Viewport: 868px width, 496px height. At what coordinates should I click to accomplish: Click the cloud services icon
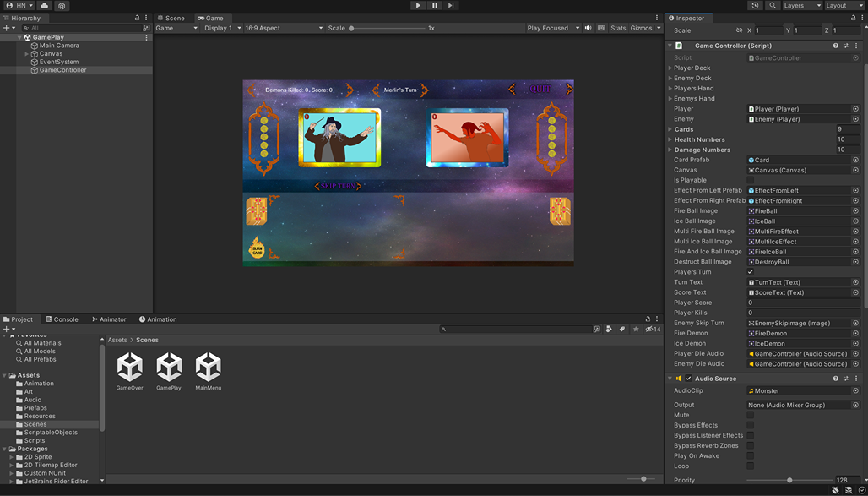click(45, 5)
